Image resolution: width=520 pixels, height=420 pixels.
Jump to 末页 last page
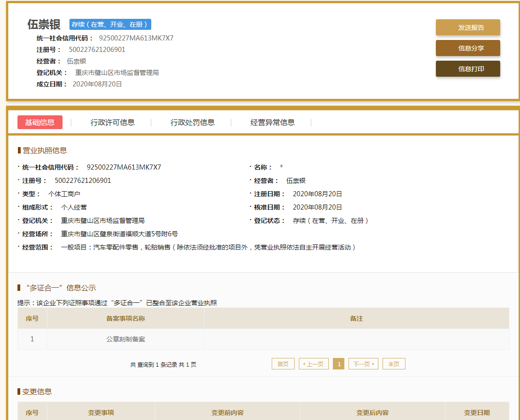pos(394,363)
